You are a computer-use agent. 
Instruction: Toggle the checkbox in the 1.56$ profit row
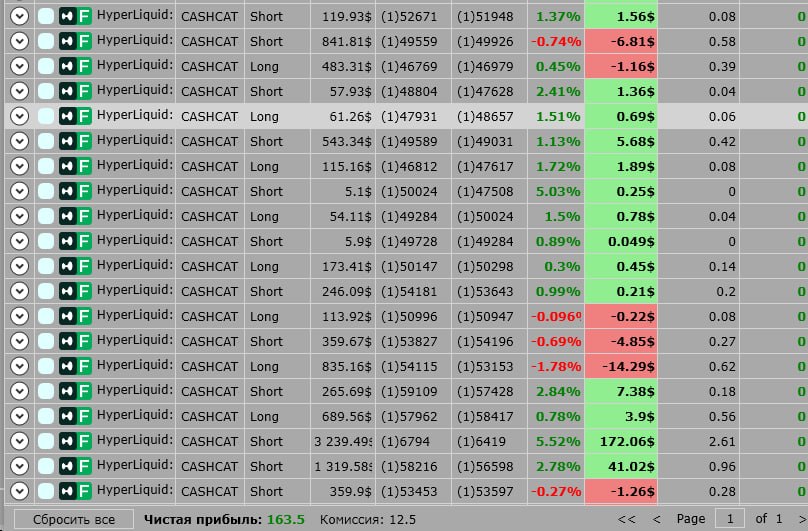(46, 16)
